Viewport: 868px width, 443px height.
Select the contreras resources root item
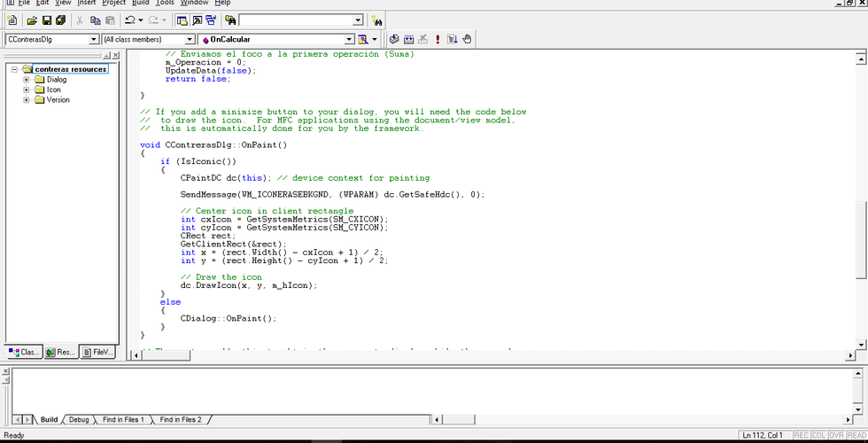pos(70,69)
